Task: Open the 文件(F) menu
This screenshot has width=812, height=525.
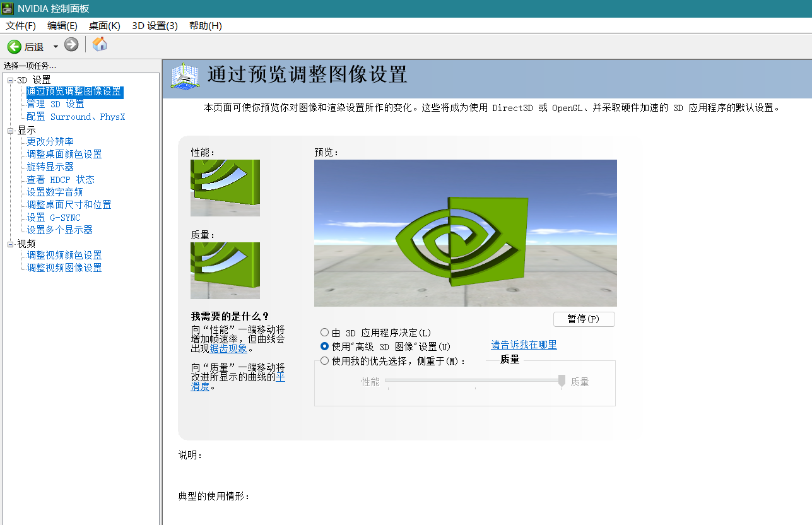Action: 21,26
